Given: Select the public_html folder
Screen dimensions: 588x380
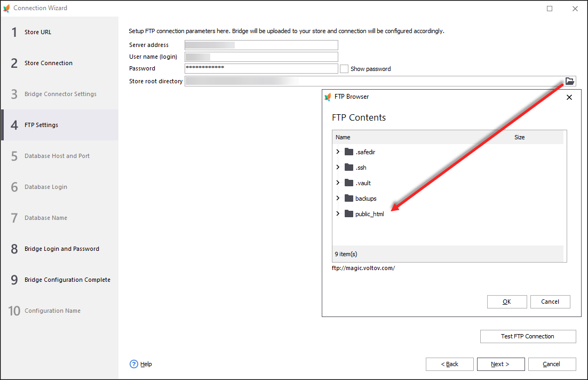Looking at the screenshot, I should [369, 214].
